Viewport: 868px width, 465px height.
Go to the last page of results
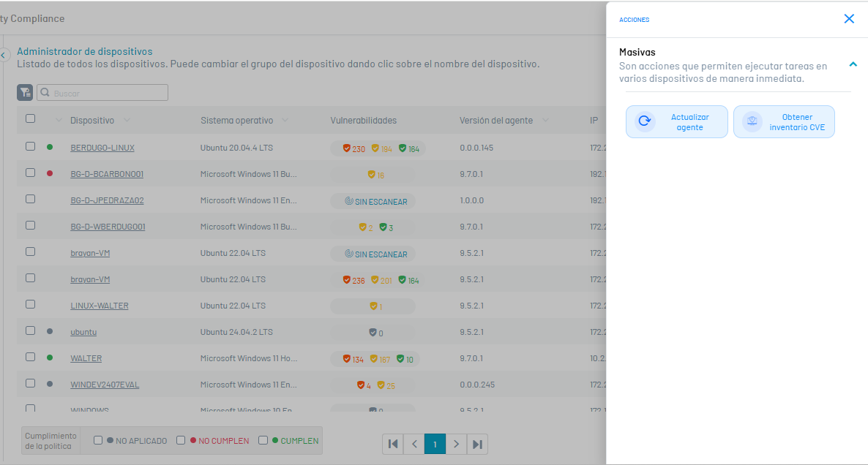(477, 444)
